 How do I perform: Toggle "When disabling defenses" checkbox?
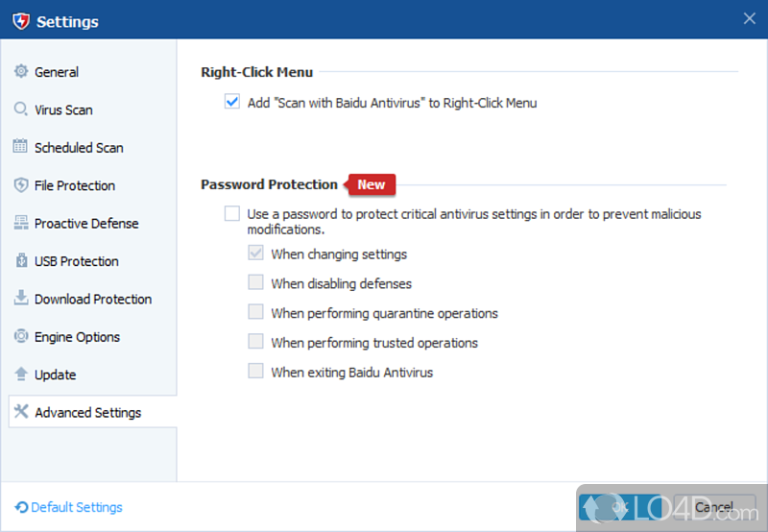coord(255,283)
